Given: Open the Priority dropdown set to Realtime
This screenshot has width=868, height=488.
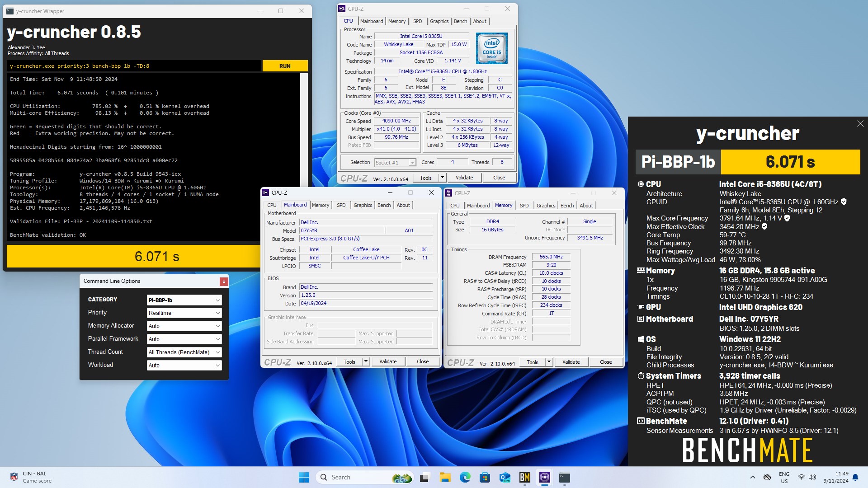Looking at the screenshot, I should point(184,313).
